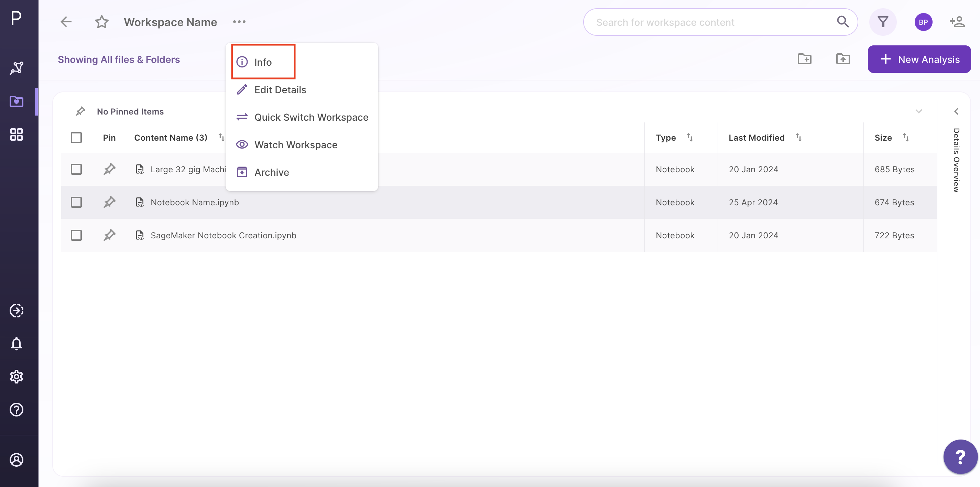980x487 pixels.
Task: Open the pipeline graph sidebar icon
Action: (x=17, y=68)
